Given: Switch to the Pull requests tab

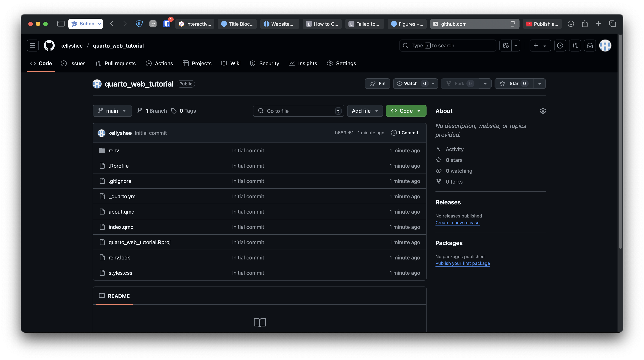Looking at the screenshot, I should 116,63.
